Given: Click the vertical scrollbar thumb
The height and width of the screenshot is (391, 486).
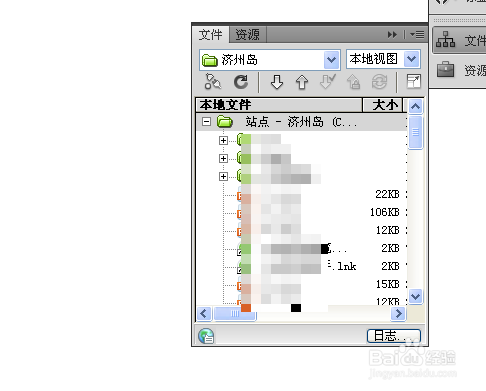Looking at the screenshot, I should point(415,132).
